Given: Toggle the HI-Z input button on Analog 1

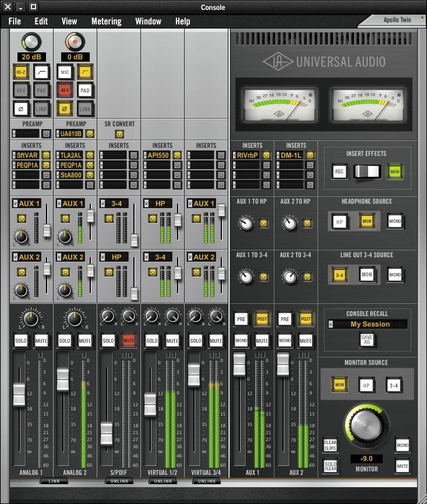Looking at the screenshot, I should click(21, 72).
